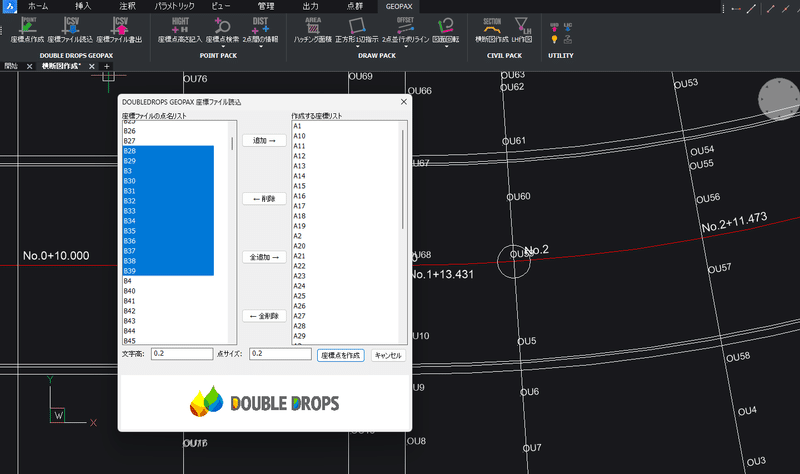Viewport: 800px width, 474px height.
Task: Expand the 図面回転 dropdown arrow
Action: click(x=446, y=46)
